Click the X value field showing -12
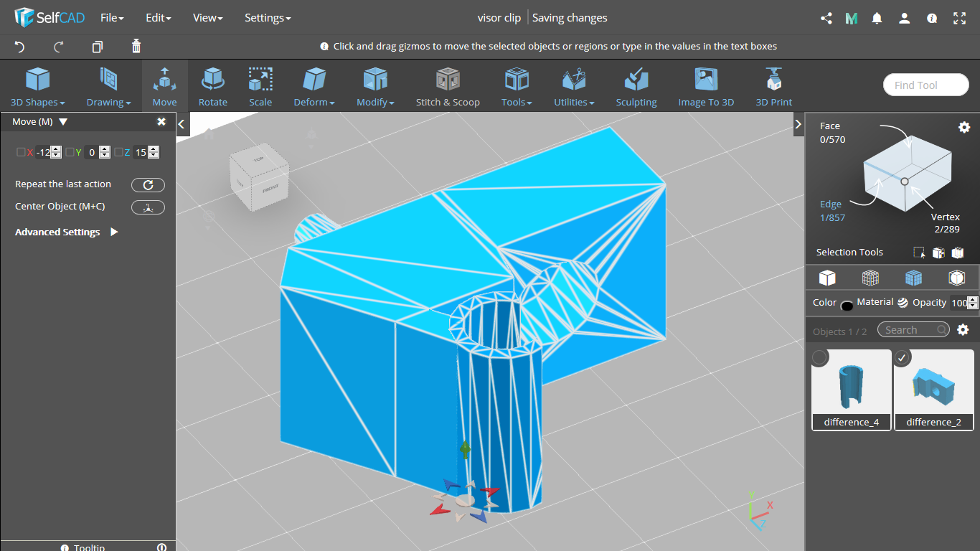The image size is (980, 551). (x=43, y=152)
